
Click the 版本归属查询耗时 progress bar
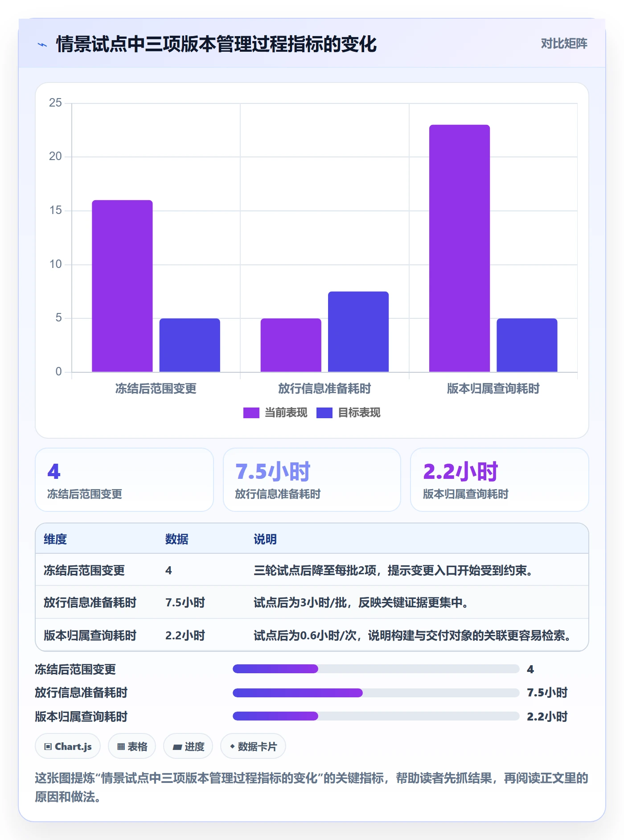376,716
